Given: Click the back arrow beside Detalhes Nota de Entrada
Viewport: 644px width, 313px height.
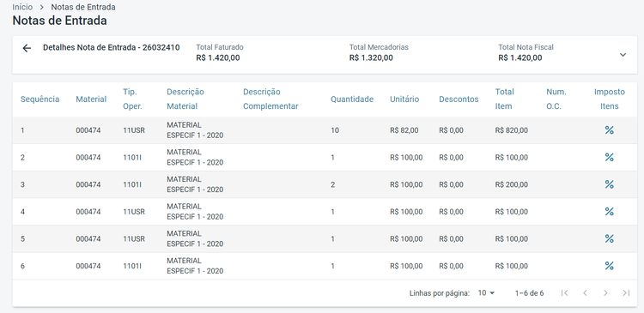Looking at the screenshot, I should (27, 48).
